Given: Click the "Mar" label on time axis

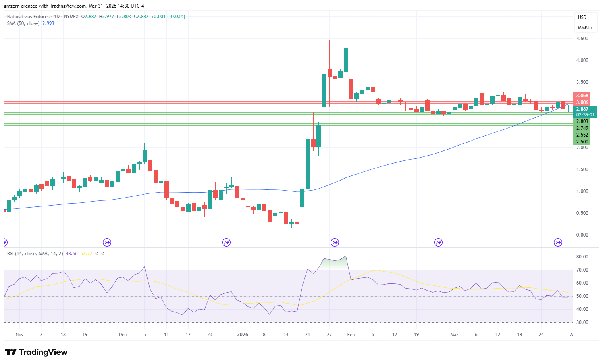Looking at the screenshot, I should (454, 335).
